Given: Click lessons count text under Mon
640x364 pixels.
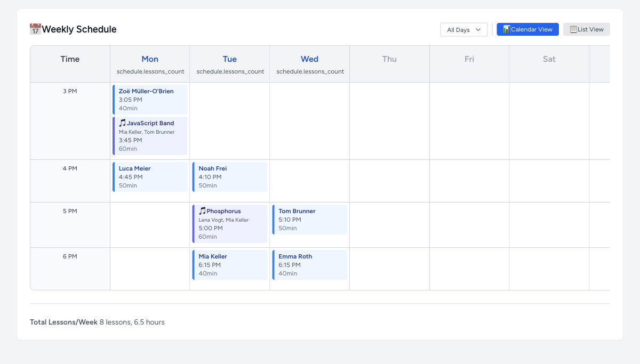Looking at the screenshot, I should (150, 71).
